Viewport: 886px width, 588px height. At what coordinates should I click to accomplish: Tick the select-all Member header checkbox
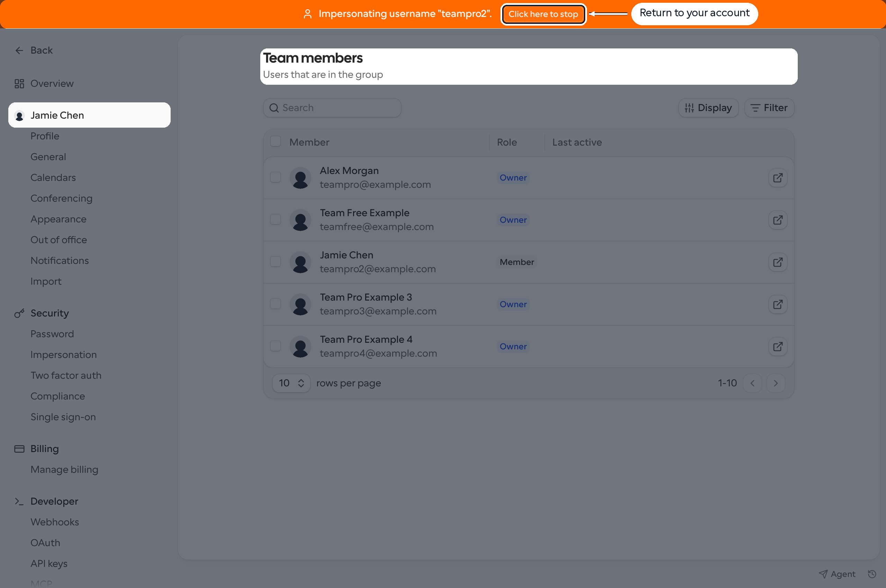pyautogui.click(x=275, y=141)
